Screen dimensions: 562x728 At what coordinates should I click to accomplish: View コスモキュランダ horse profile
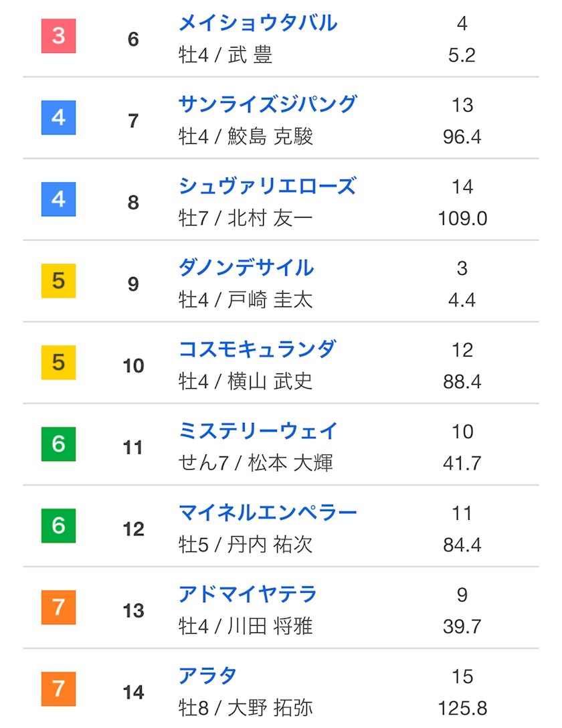coord(257,350)
